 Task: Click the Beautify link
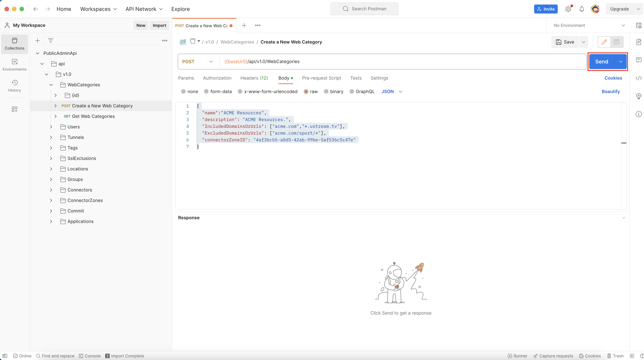[x=610, y=92]
